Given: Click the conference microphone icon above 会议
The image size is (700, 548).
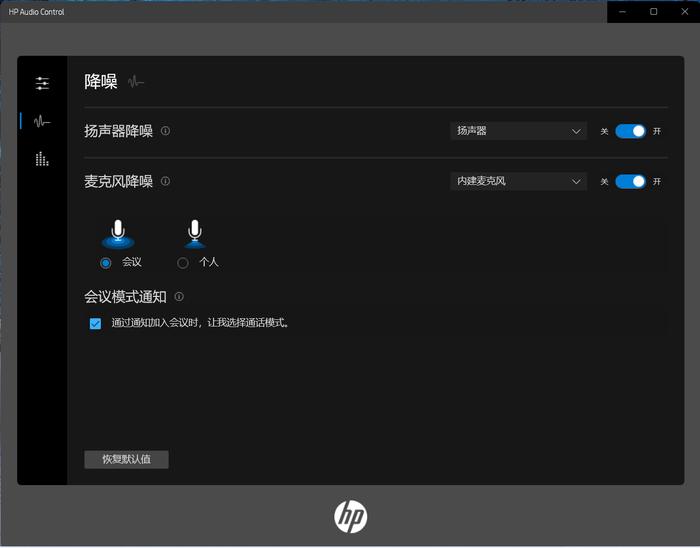Looking at the screenshot, I should click(x=118, y=234).
